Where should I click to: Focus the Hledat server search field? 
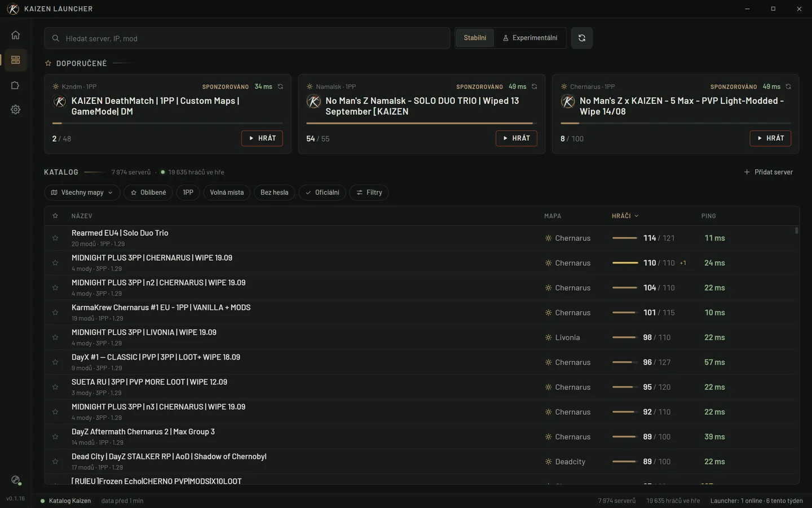tap(247, 38)
